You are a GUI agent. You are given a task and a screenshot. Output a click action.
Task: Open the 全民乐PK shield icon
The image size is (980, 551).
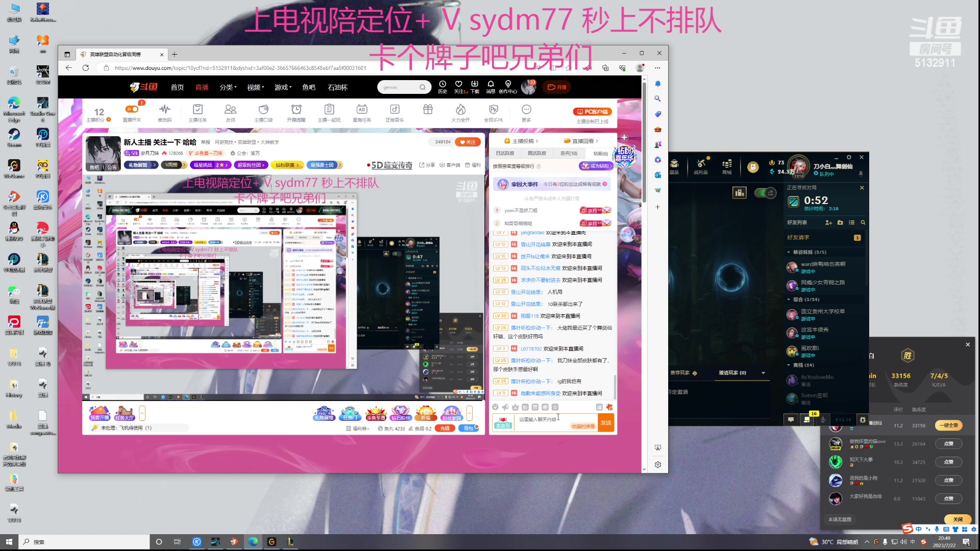tap(493, 110)
